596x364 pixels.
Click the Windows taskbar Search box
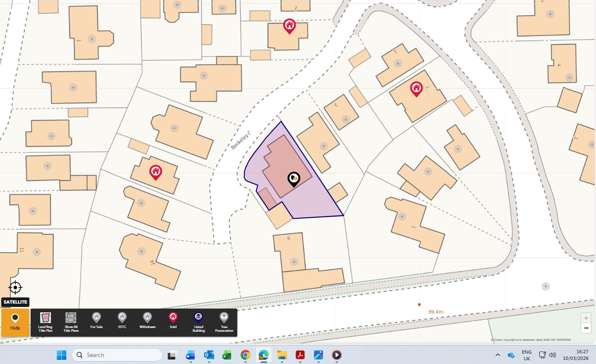tap(117, 355)
